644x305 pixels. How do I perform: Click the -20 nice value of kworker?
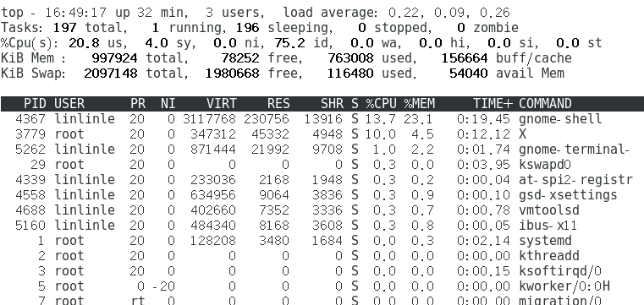[x=164, y=286]
